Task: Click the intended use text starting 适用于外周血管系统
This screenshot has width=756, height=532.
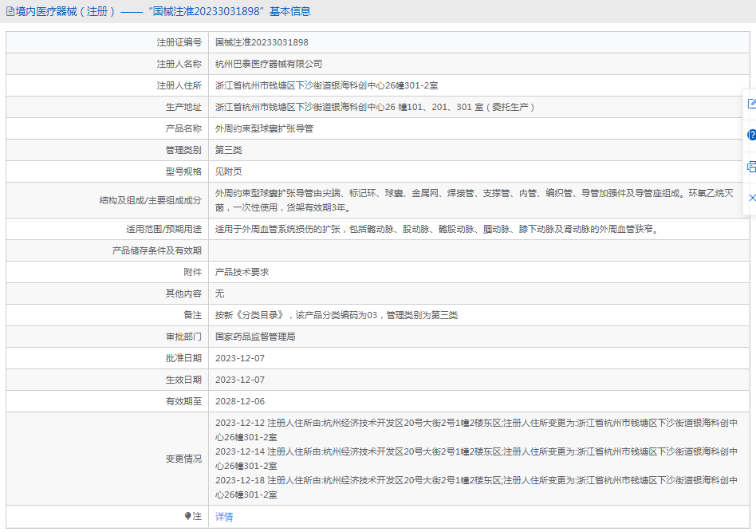Action: tap(437, 229)
